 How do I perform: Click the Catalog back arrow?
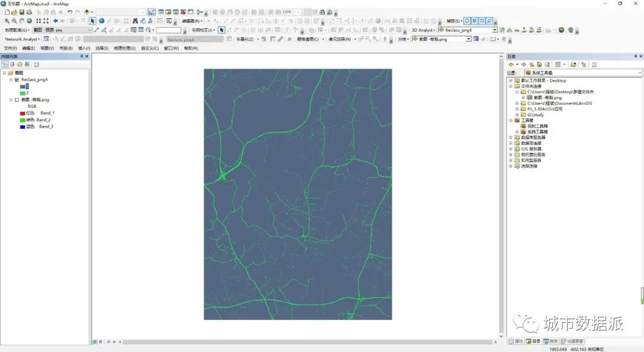[x=511, y=64]
